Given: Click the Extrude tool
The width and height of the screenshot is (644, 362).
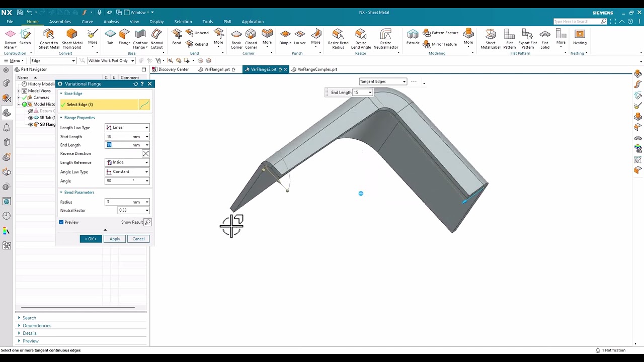Looking at the screenshot, I should point(413,37).
